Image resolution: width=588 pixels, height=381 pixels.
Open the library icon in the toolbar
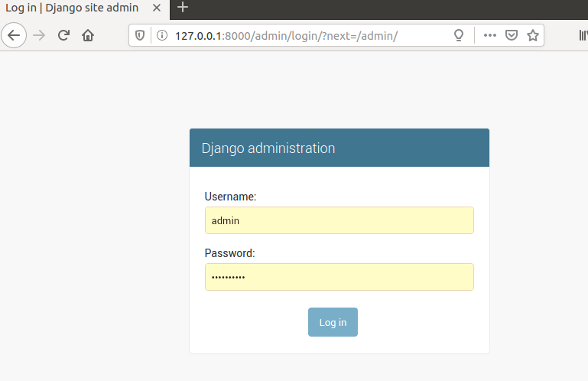(583, 35)
